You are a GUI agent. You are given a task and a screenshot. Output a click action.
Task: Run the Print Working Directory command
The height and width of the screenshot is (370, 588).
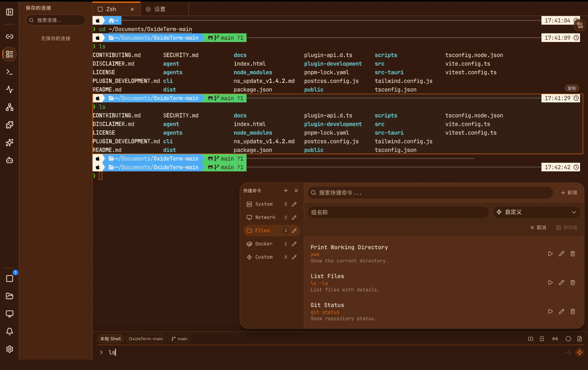(550, 254)
